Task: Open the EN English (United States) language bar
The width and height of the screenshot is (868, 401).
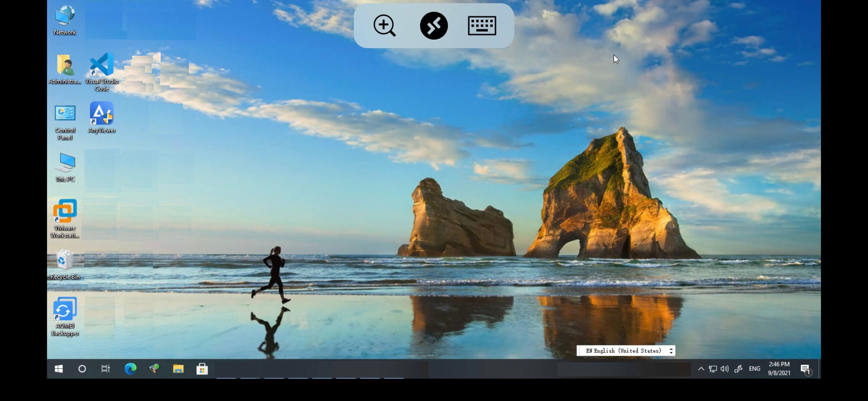Action: [x=623, y=351]
